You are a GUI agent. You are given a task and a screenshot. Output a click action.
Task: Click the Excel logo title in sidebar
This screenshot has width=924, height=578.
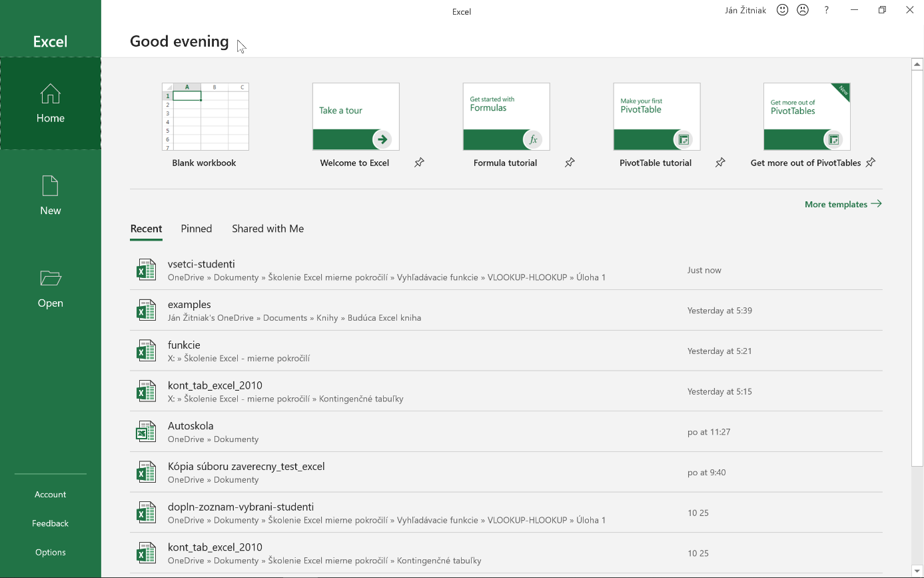[x=51, y=41]
